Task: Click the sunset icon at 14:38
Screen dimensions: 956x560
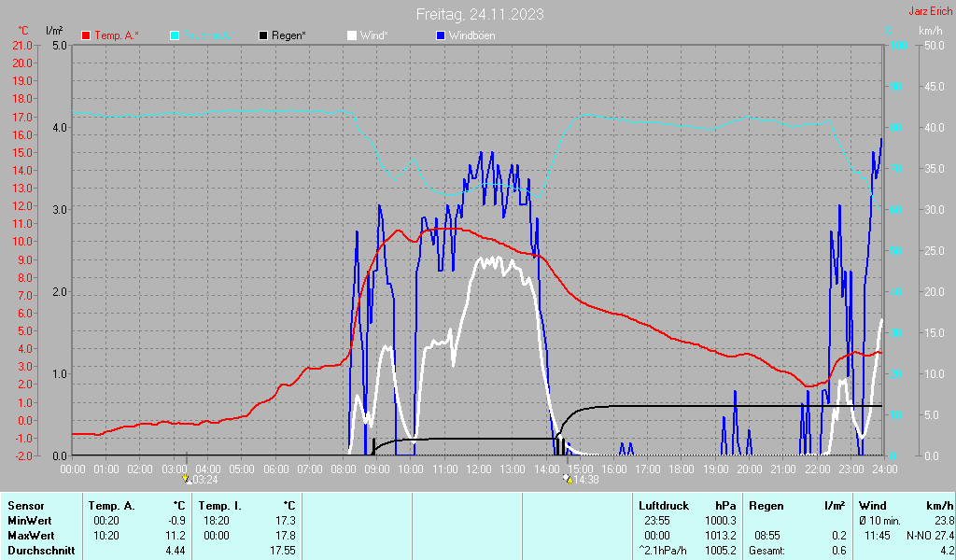Action: click(568, 479)
